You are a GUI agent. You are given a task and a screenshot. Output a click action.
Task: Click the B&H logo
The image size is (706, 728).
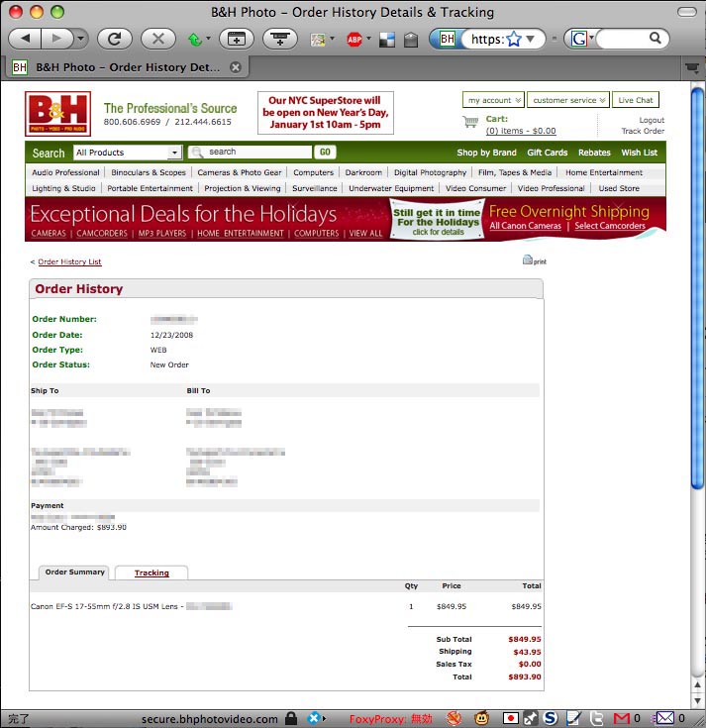coord(57,114)
